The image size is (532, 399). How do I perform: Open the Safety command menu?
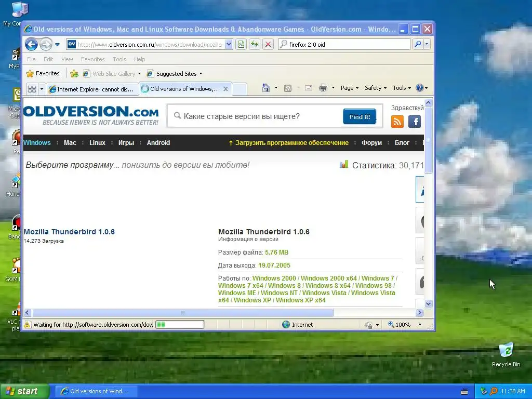pyautogui.click(x=375, y=88)
